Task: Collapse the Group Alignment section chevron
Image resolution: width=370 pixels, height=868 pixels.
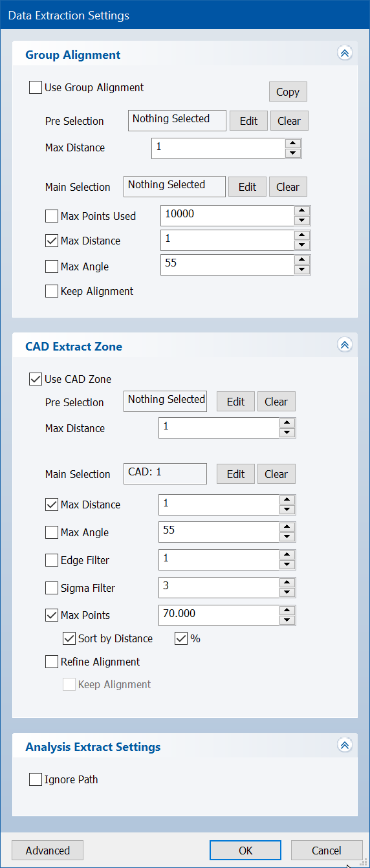Action: click(345, 54)
